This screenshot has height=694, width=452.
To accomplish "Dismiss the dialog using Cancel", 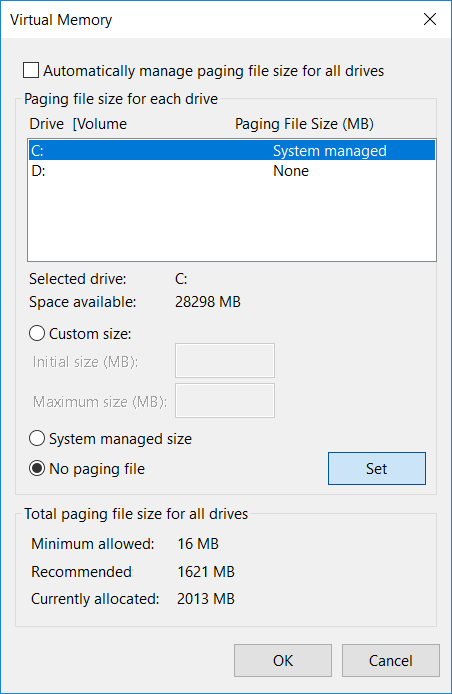I will coord(391,660).
